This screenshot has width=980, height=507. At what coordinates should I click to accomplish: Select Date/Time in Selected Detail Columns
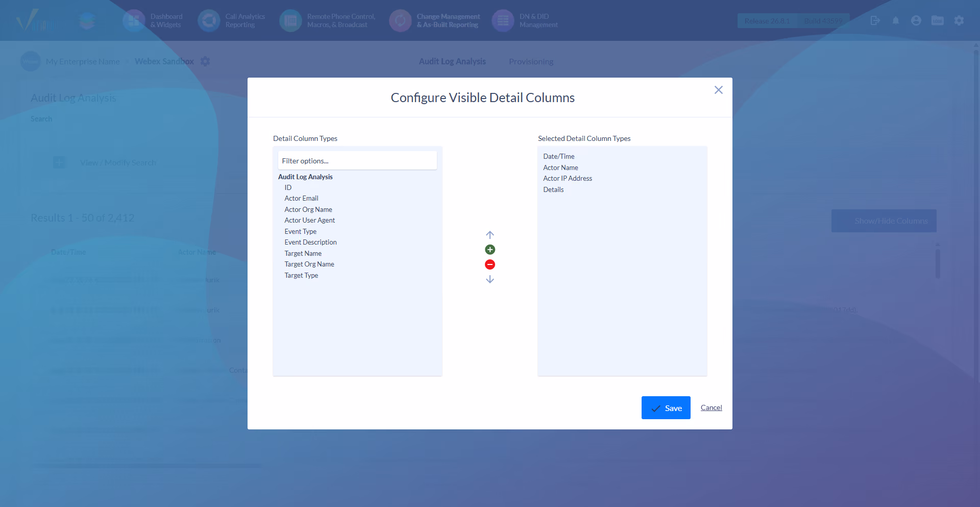coord(559,156)
